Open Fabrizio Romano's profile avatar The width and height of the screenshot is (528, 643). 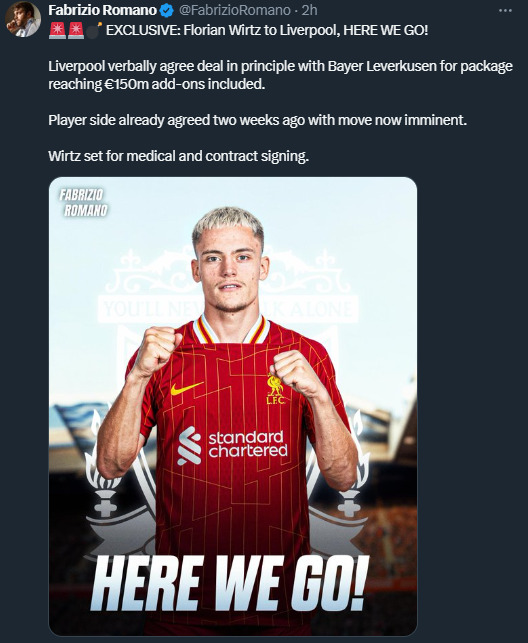tap(23, 19)
